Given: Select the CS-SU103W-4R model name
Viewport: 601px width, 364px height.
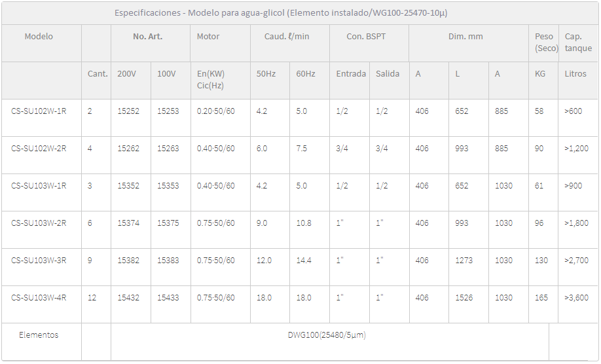Looking at the screenshot, I should (x=39, y=298).
